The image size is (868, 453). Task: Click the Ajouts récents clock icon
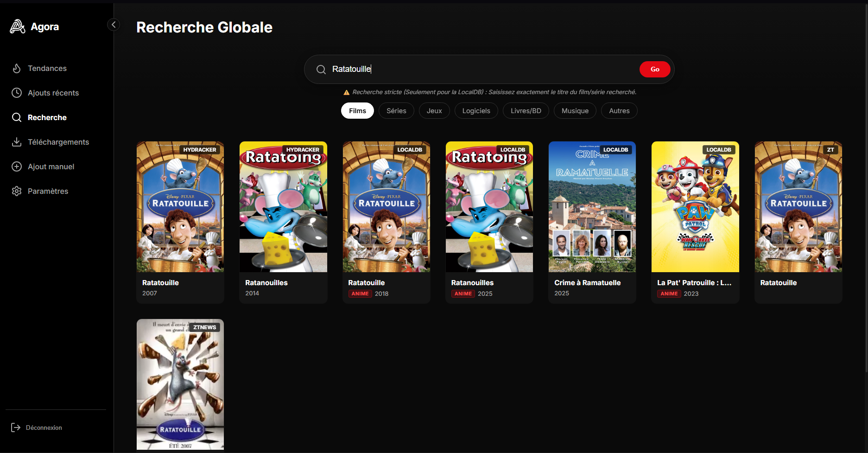(17, 93)
